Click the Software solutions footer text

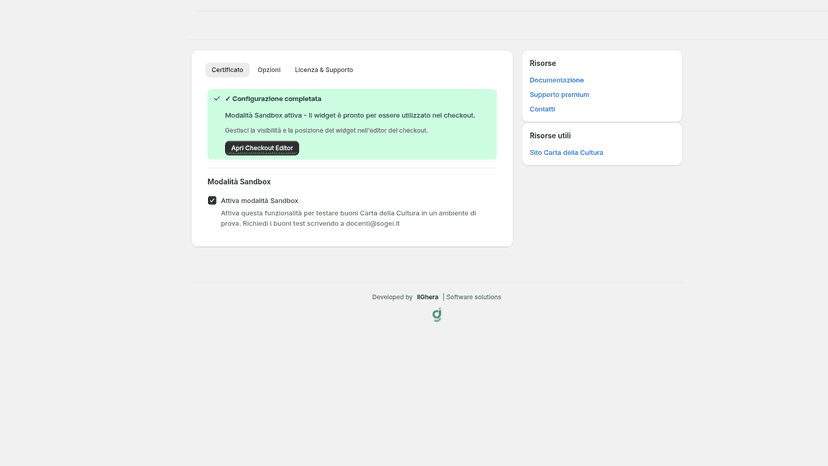click(x=474, y=297)
